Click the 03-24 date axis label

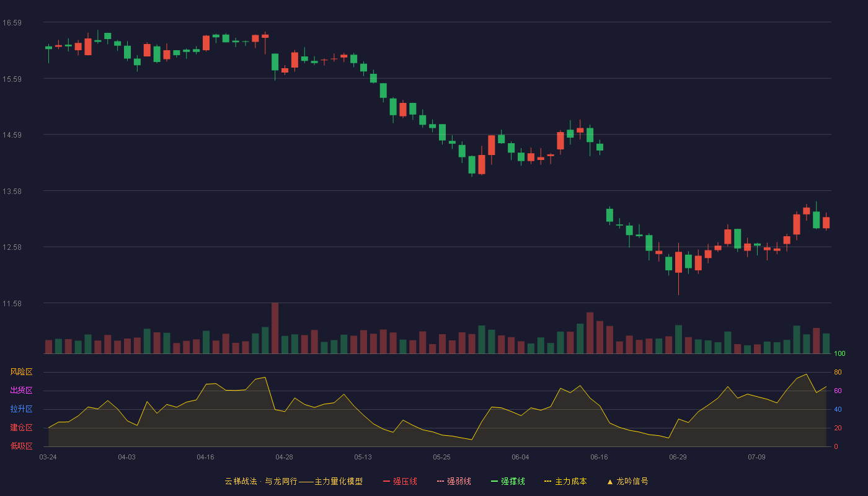click(48, 457)
